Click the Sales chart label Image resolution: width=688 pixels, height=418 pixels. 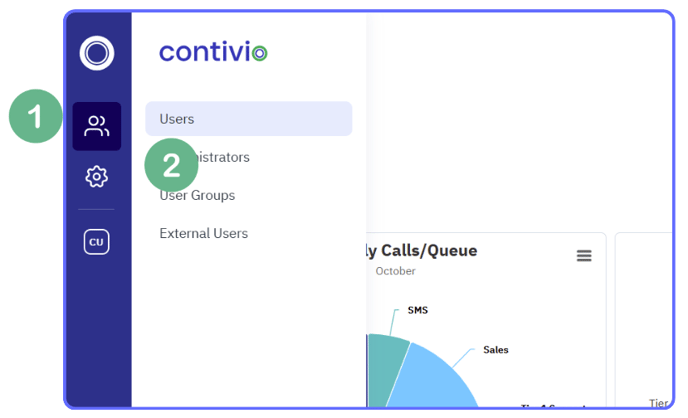click(x=495, y=350)
